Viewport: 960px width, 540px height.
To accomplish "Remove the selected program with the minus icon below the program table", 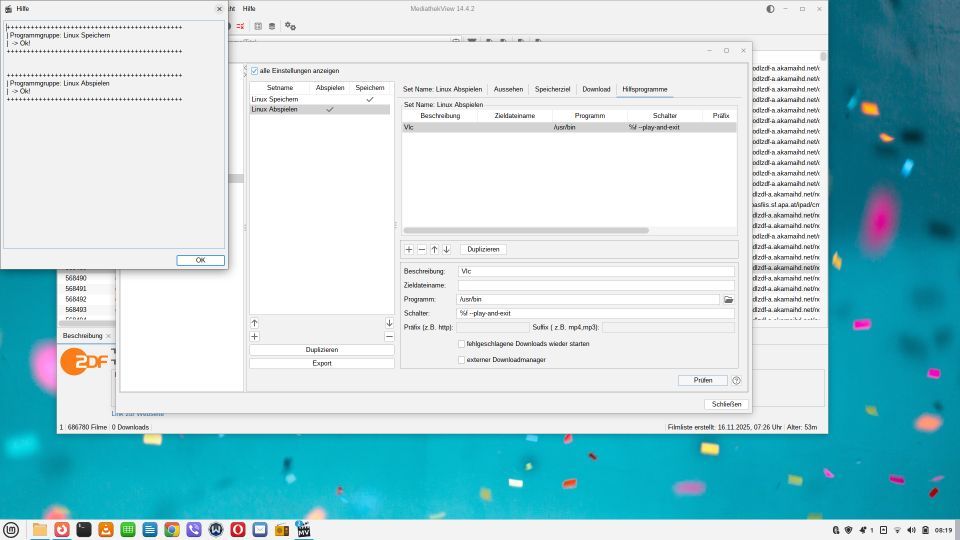I will click(x=421, y=249).
